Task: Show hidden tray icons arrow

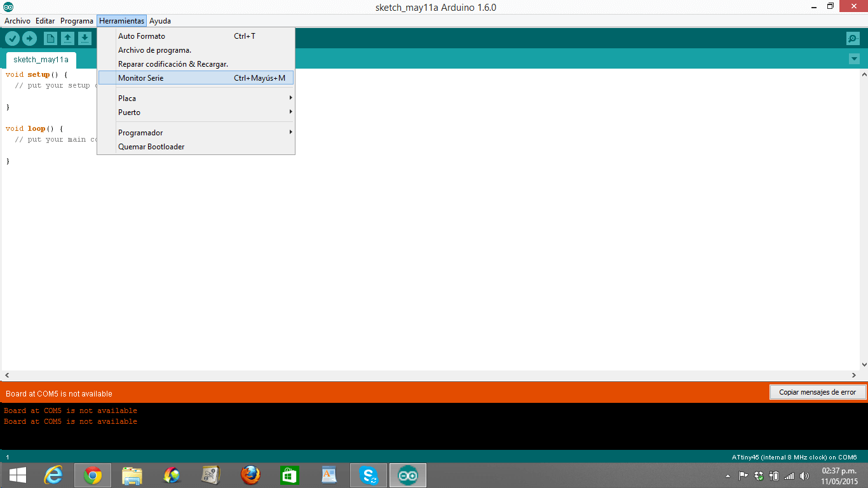Action: pos(728,476)
